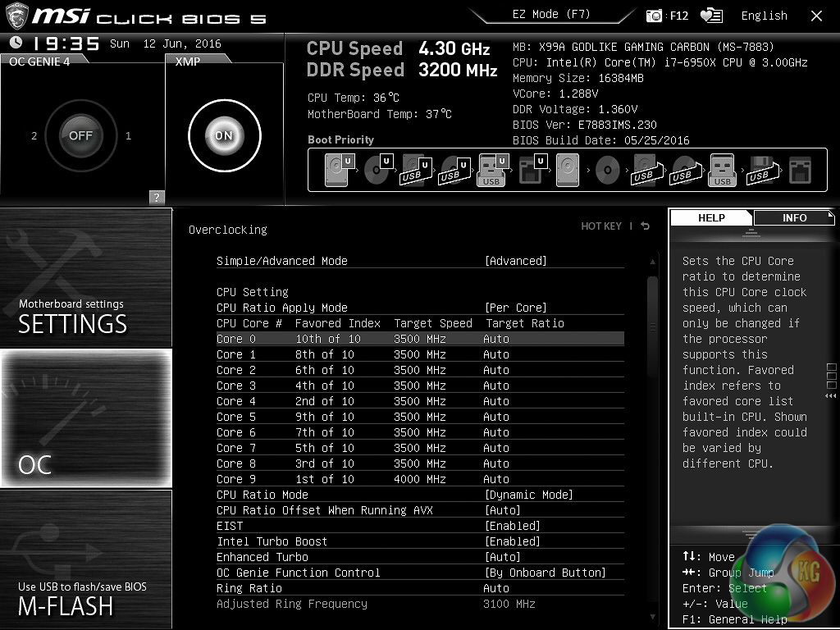Screen dimensions: 840x630
Task: Click the MSI dragon shield logo
Action: coord(18,16)
